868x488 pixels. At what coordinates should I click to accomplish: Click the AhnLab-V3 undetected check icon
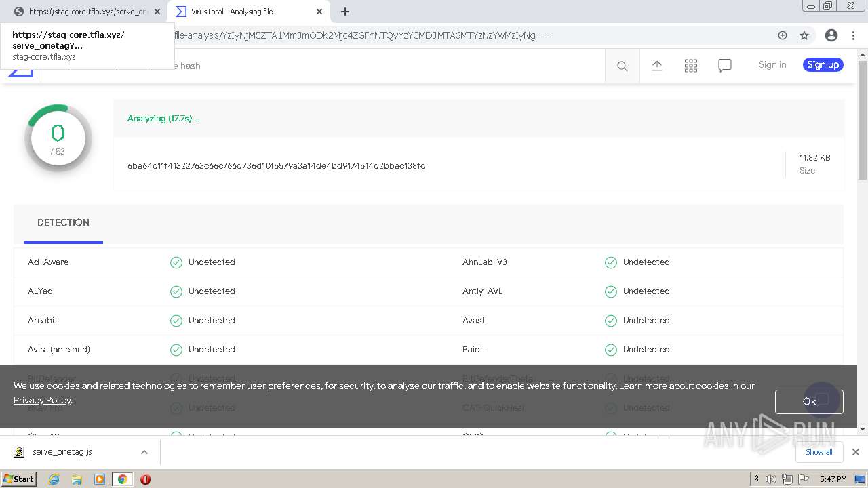point(611,262)
